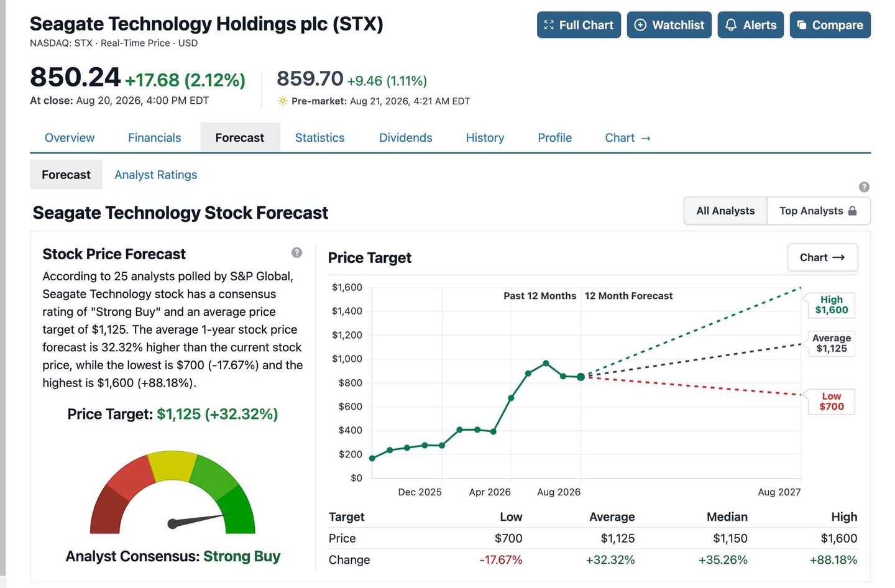The height and width of the screenshot is (588, 895).
Task: Click the High $1,600 forecast label
Action: (x=831, y=305)
